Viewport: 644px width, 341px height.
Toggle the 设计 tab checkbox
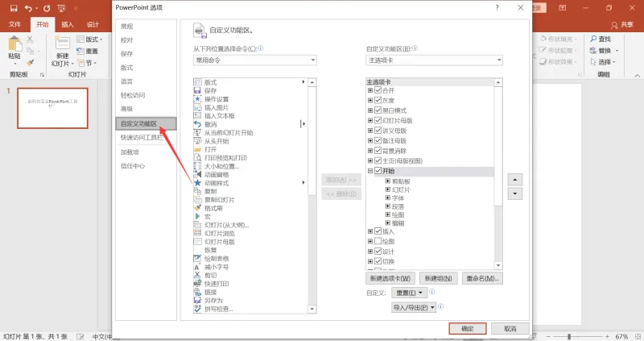pos(378,252)
